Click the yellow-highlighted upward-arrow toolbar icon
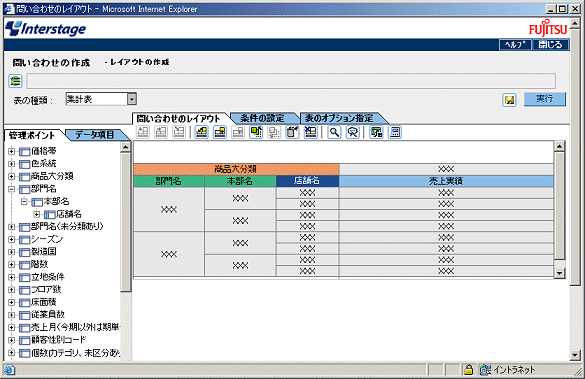 tap(201, 132)
